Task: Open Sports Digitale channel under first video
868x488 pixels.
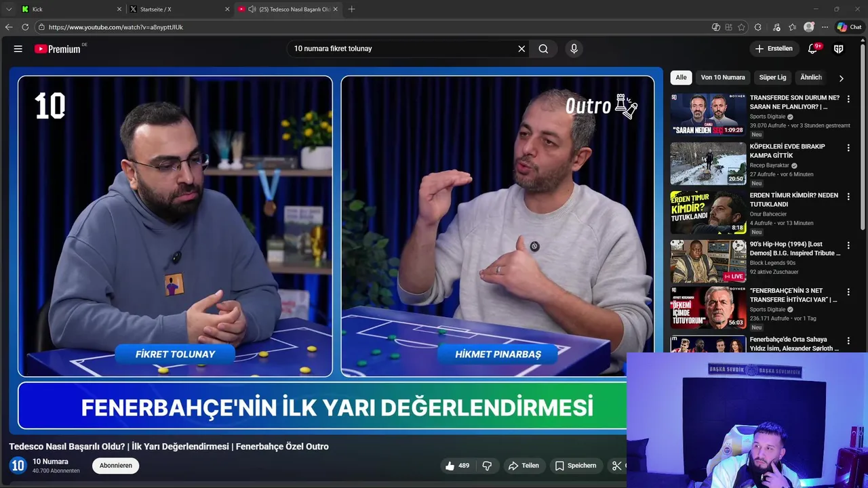Action: click(768, 117)
